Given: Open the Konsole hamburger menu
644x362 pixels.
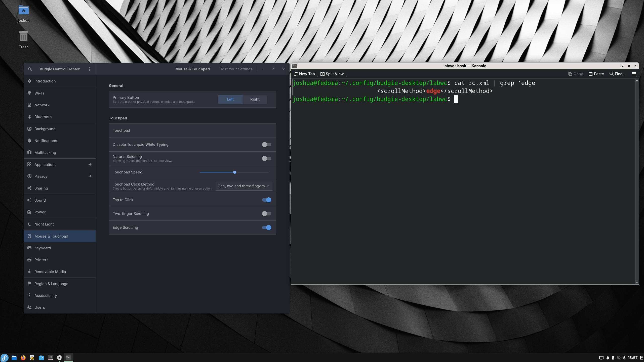Looking at the screenshot, I should point(633,74).
